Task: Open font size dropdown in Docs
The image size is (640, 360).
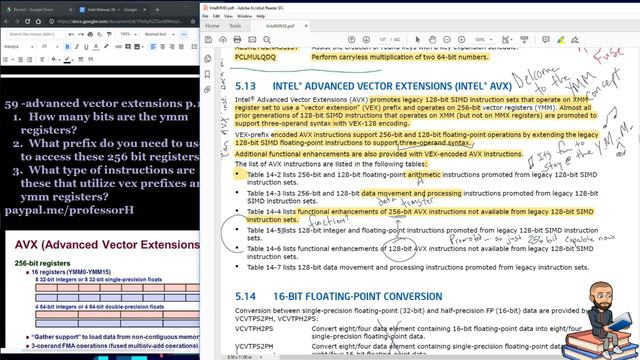Action: point(49,47)
